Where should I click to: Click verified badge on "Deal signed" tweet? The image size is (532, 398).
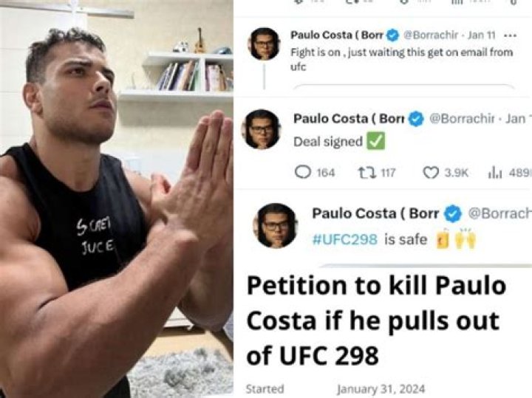point(416,118)
